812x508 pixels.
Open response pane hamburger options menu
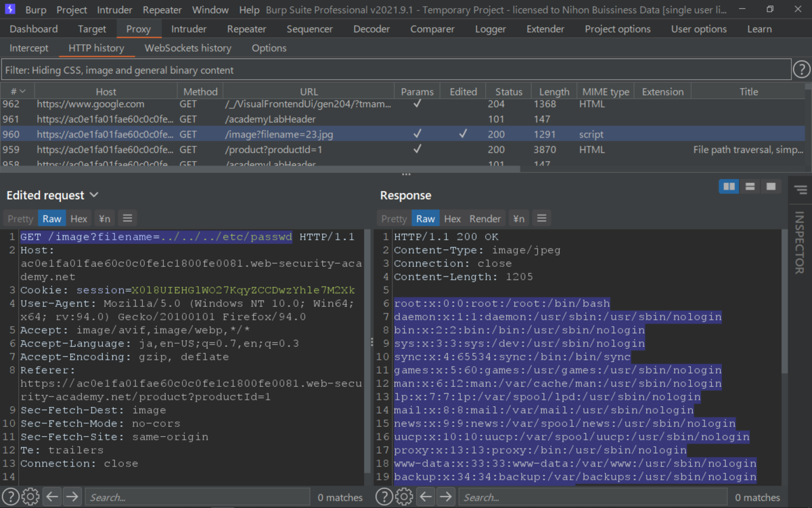pyautogui.click(x=541, y=218)
